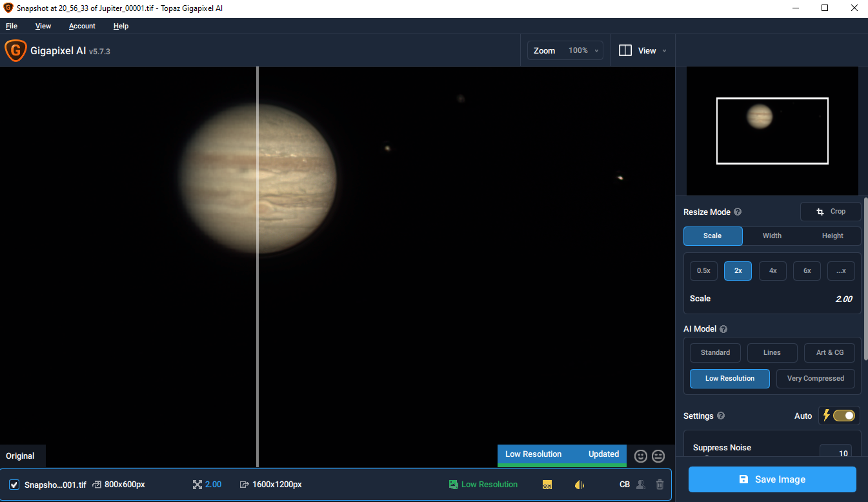This screenshot has width=868, height=502.
Task: Select the 4x scale option
Action: pos(772,271)
